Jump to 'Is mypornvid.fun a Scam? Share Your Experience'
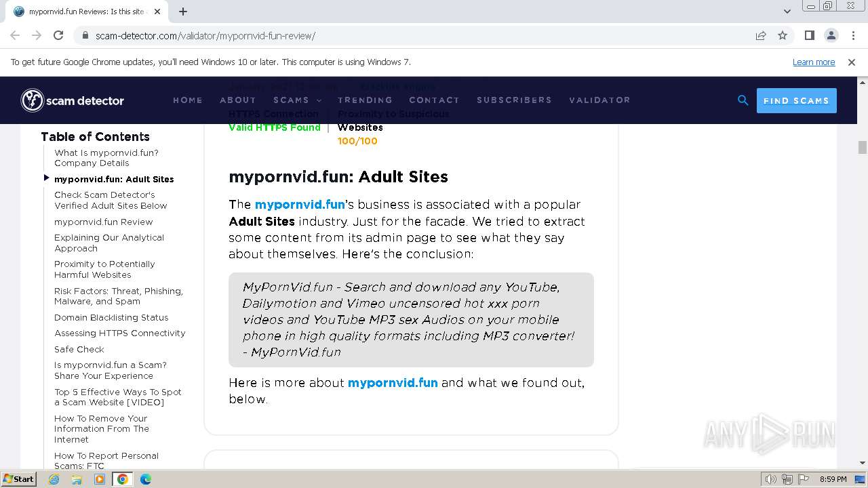The height and width of the screenshot is (488, 868). (x=111, y=370)
